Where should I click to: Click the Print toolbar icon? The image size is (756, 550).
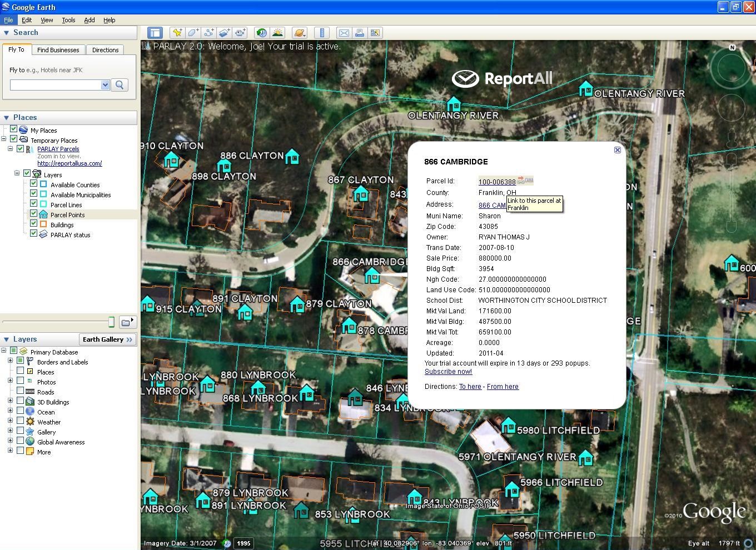click(x=360, y=33)
